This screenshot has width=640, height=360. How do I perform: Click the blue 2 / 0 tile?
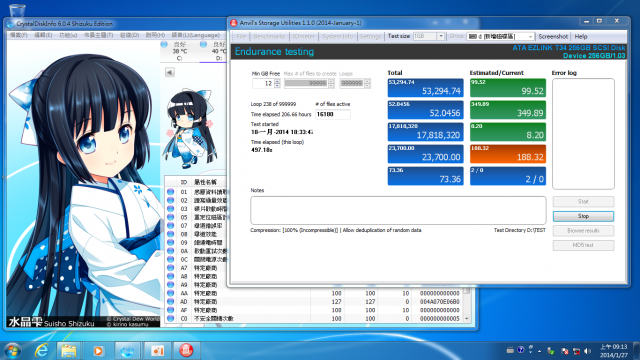pos(508,176)
